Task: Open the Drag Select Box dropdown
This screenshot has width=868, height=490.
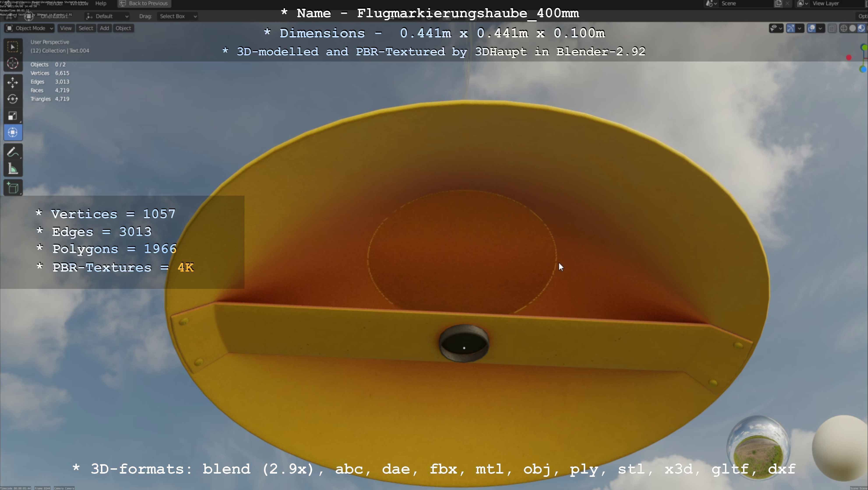Action: coord(178,16)
